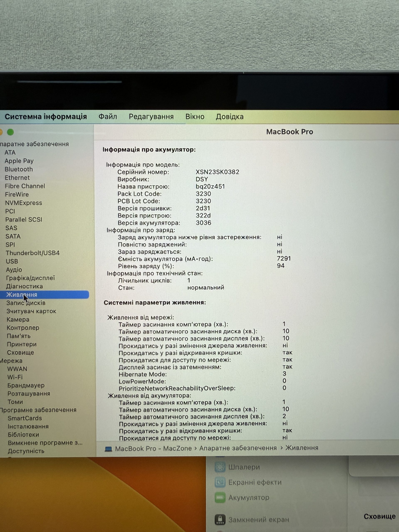
Task: Select Пам'ять in the sidebar
Action: 19,336
